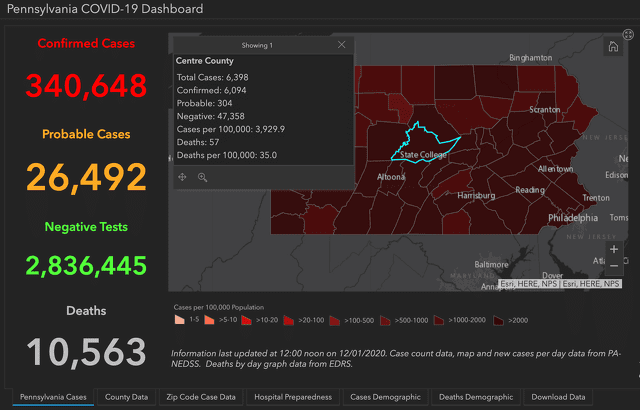Screen dimensions: 640x410
Task: Click the zoom-to magnifier icon in popup
Action: point(202,177)
